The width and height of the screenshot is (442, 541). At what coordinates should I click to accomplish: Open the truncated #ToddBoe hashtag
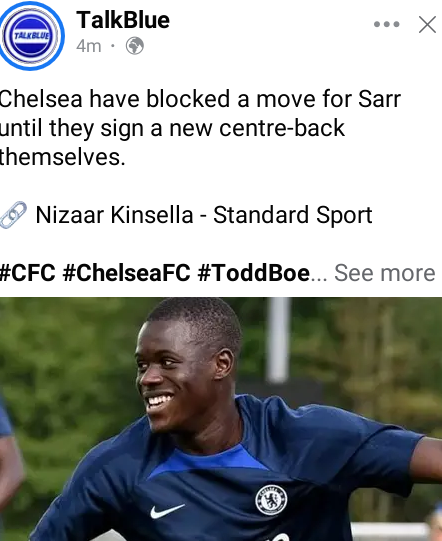254,273
